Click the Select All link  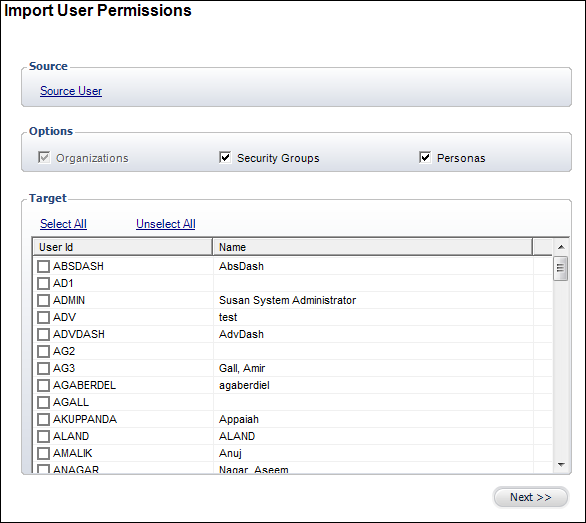64,224
